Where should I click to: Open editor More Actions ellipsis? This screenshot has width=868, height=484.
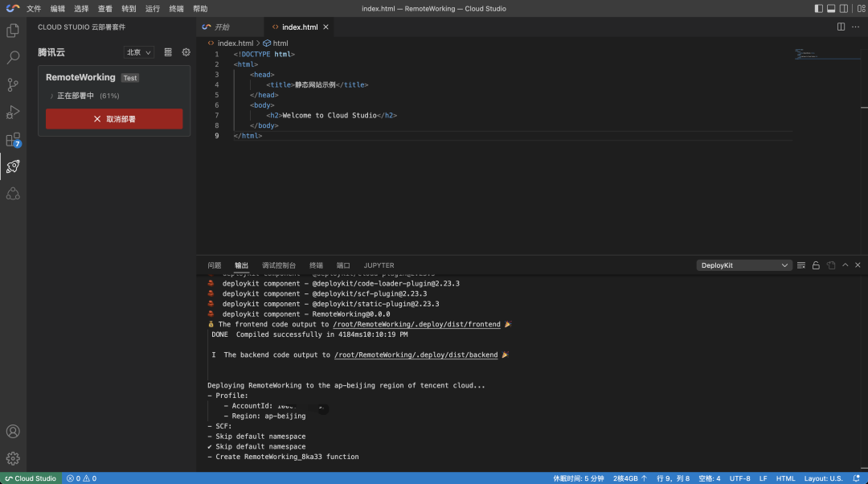856,27
